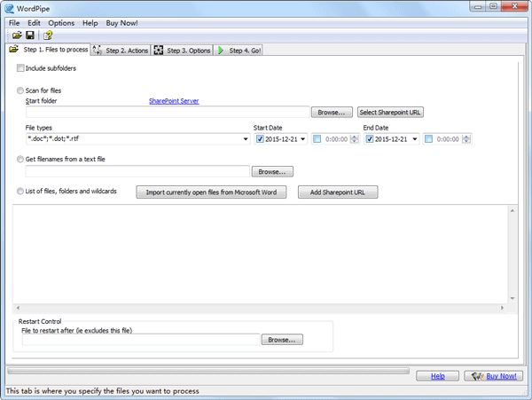
Task: Enable Include subfolders checkbox
Action: (x=20, y=68)
